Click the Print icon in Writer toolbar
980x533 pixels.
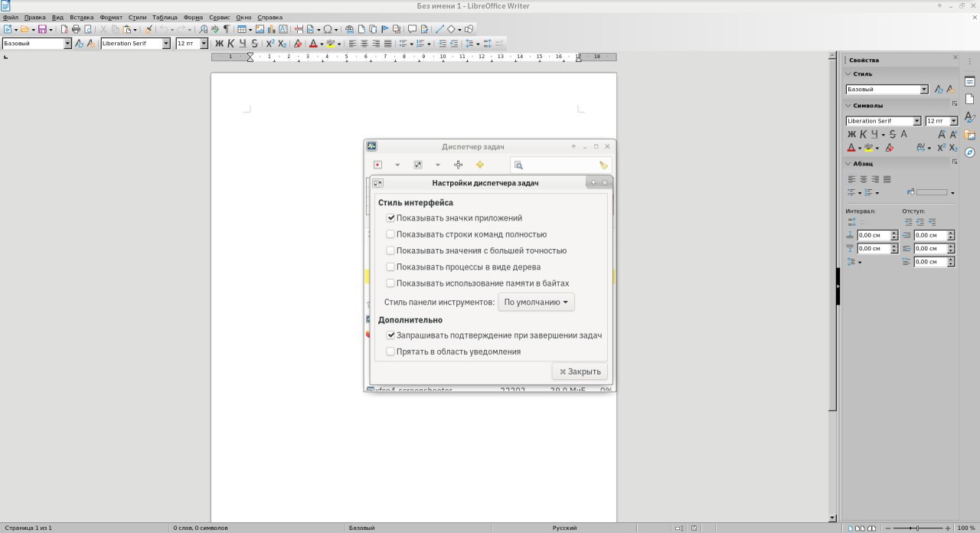pyautogui.click(x=76, y=29)
